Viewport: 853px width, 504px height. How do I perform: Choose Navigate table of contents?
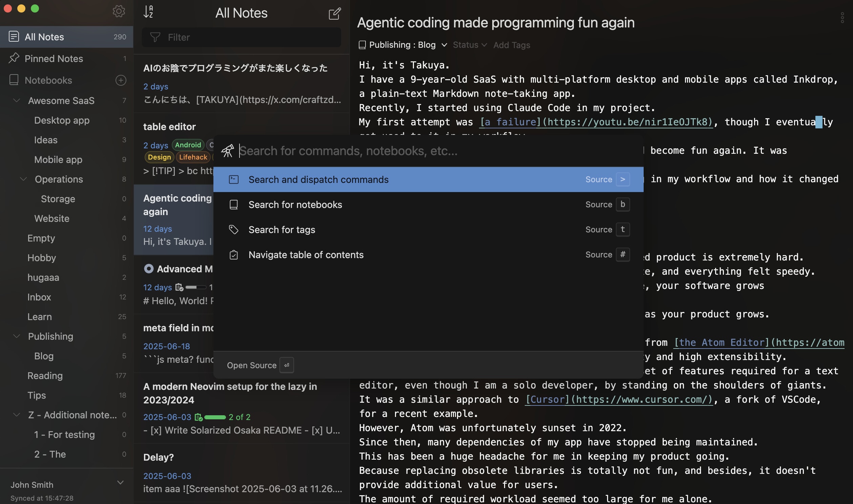click(306, 255)
